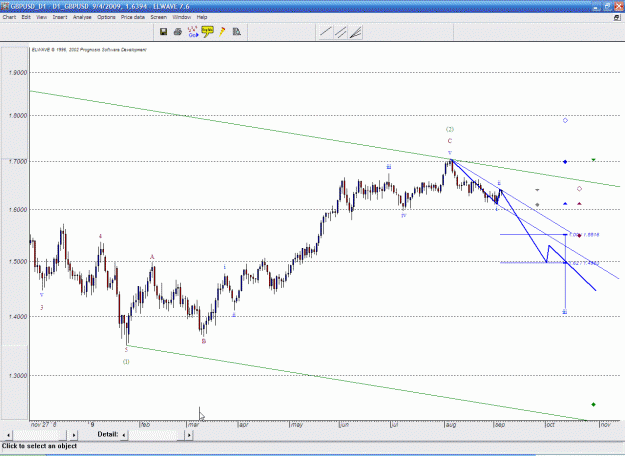Click the ELWAVE title bar application icon
625x456 pixels.
coord(5,6)
